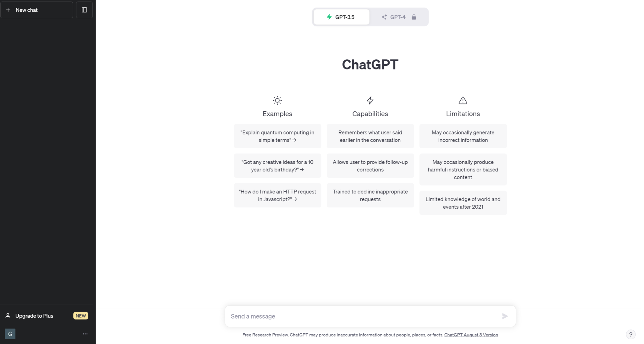Open the ChatGPT August 3 Version link
The width and height of the screenshot is (644, 344).
pos(471,335)
